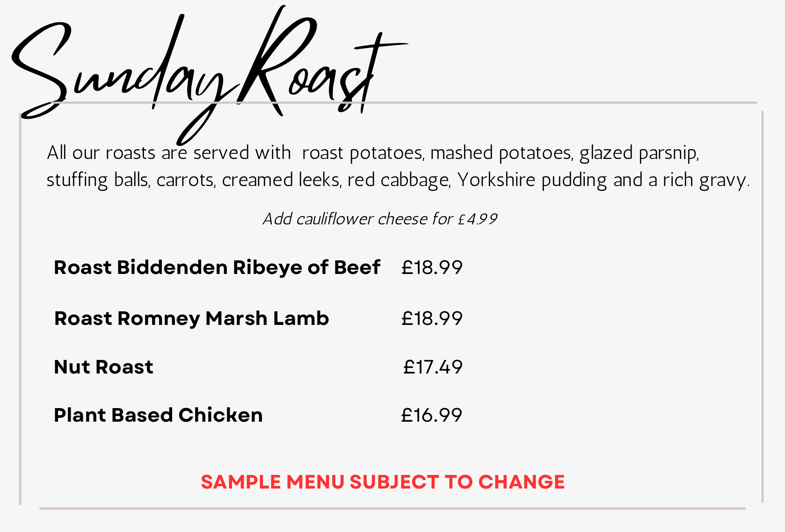Click the words glazed parsnip
Image resolution: width=785 pixels, height=532 pixels.
tap(639, 153)
